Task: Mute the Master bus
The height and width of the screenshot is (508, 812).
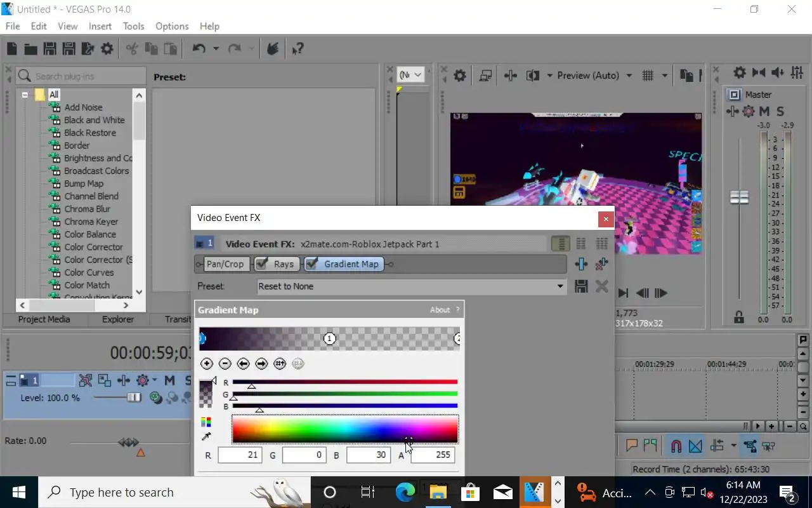Action: tap(764, 112)
